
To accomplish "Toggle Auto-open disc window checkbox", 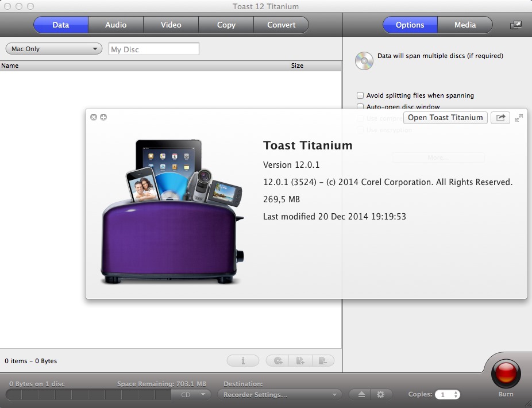I will (x=360, y=106).
